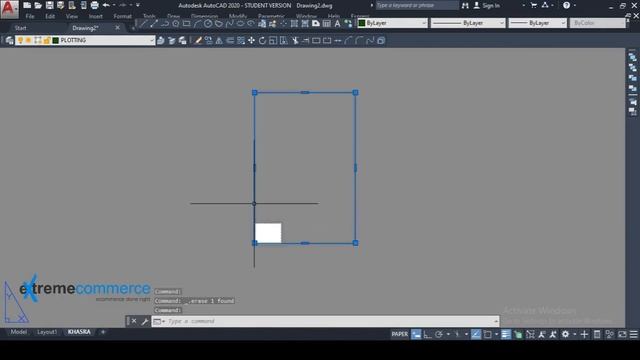Select the Polygon draw tool
The width and height of the screenshot is (640, 360).
(x=176, y=24)
